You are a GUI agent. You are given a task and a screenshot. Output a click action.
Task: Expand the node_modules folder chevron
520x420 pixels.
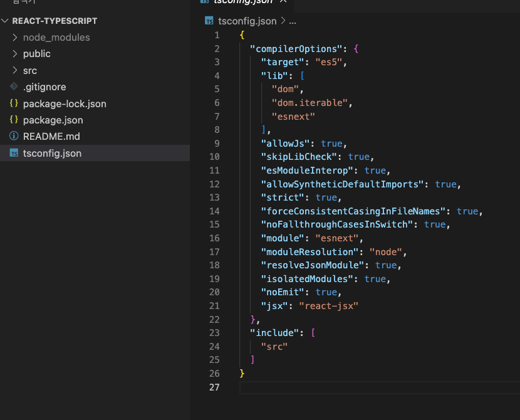coord(14,37)
